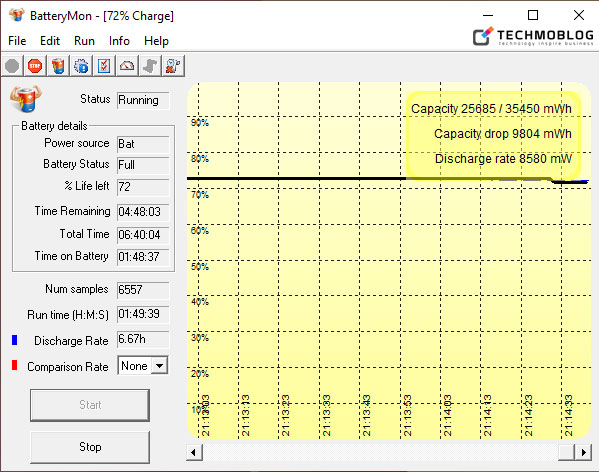
Task: Click the blue Discharge Rate color swatch
Action: point(15,340)
